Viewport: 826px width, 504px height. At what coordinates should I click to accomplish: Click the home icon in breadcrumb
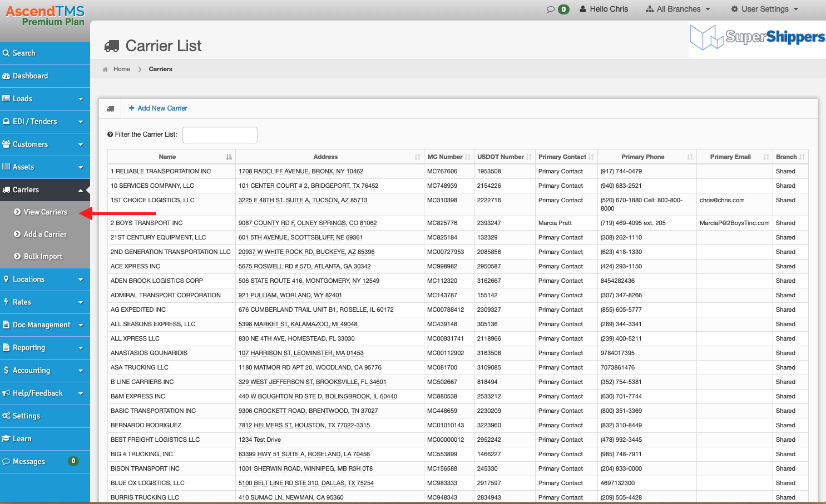pyautogui.click(x=105, y=69)
